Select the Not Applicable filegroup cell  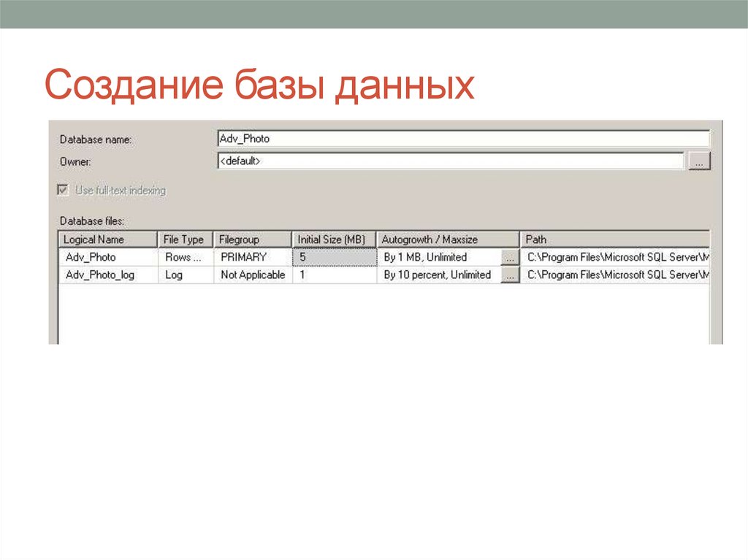251,275
